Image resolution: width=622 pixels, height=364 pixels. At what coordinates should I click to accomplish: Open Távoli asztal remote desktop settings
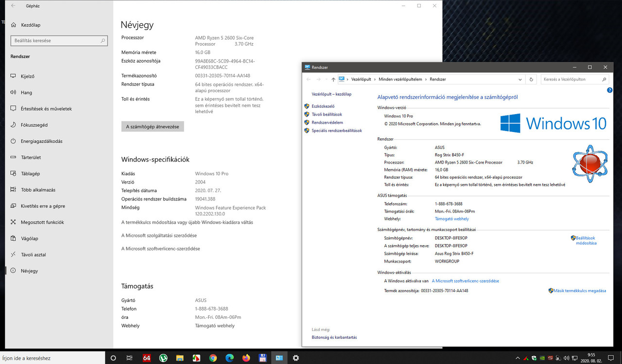33,254
